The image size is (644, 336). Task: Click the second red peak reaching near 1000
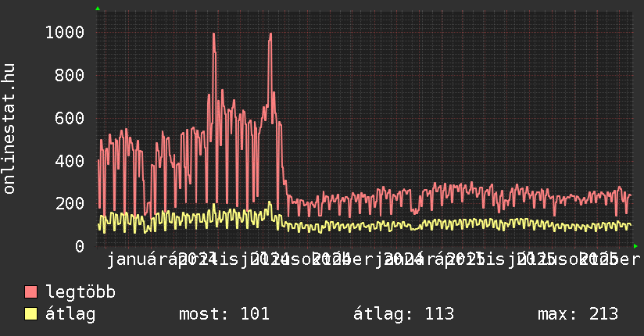(x=270, y=35)
